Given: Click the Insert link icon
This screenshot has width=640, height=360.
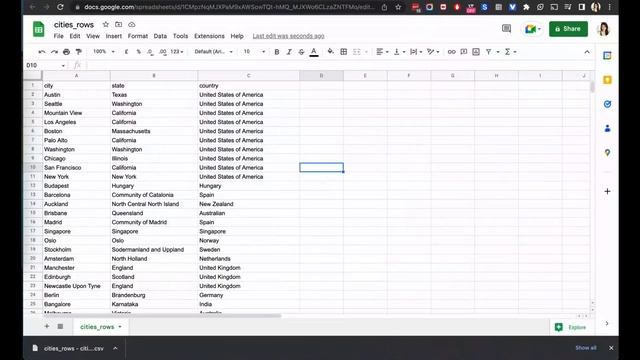Looking at the screenshot, I should coord(451,52).
